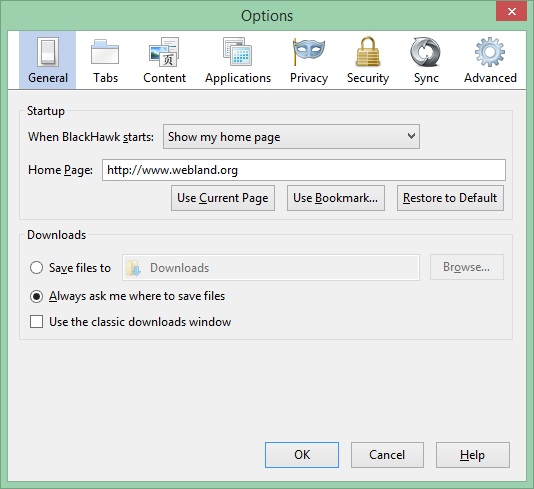Select the 'Save files to' radio button

[x=36, y=268]
